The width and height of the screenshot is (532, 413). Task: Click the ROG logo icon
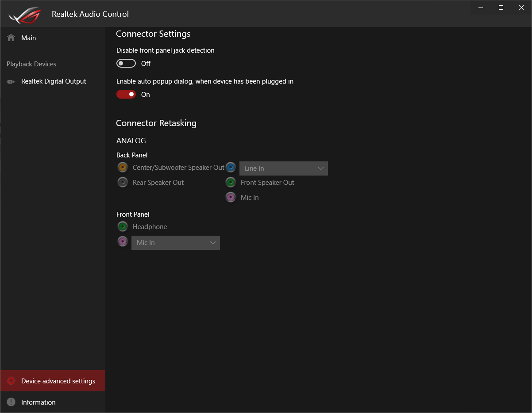tap(25, 15)
